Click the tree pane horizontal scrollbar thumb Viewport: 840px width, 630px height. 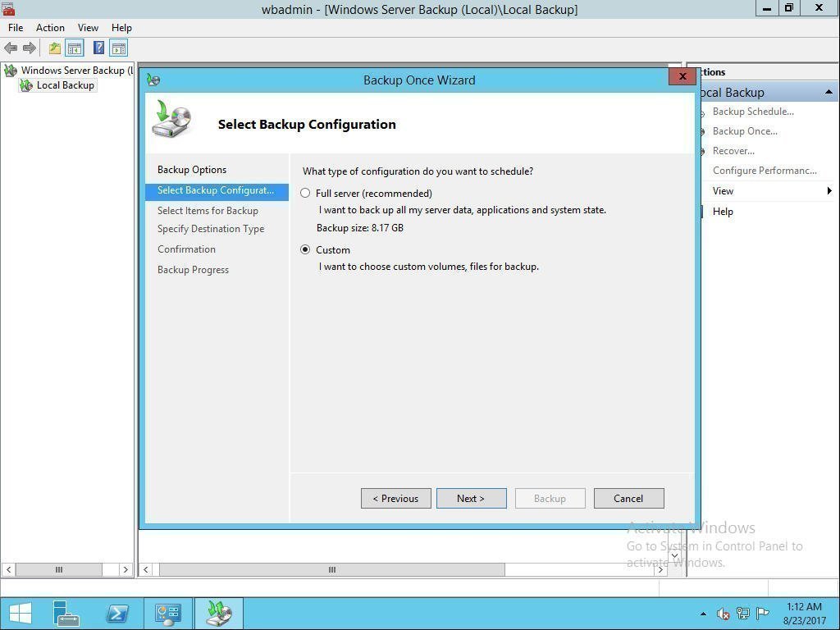59,569
